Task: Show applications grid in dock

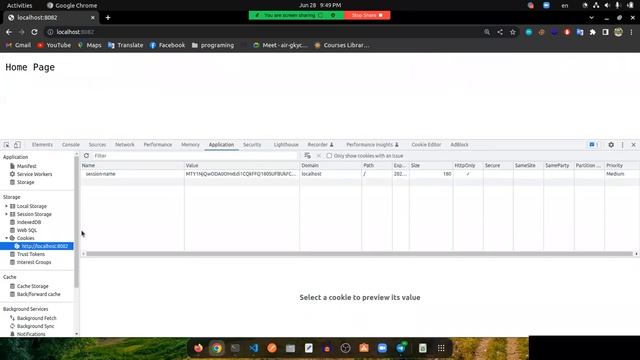Action: 441,348
